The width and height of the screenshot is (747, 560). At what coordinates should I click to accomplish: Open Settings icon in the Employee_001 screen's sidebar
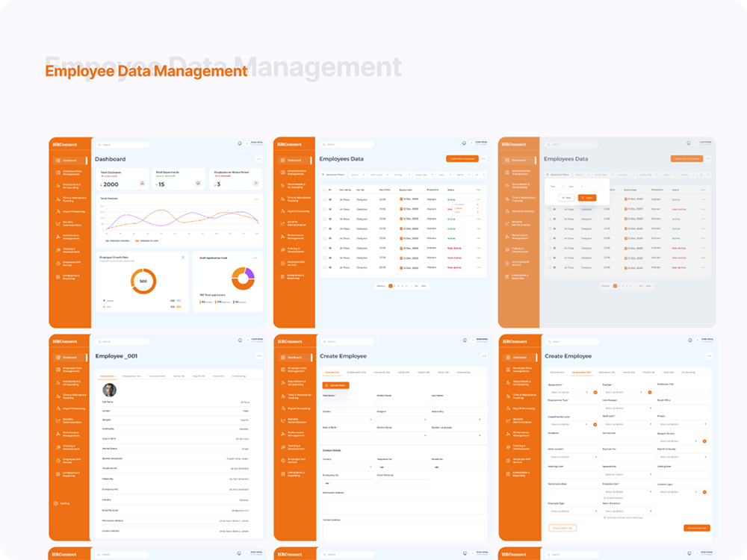click(x=56, y=503)
